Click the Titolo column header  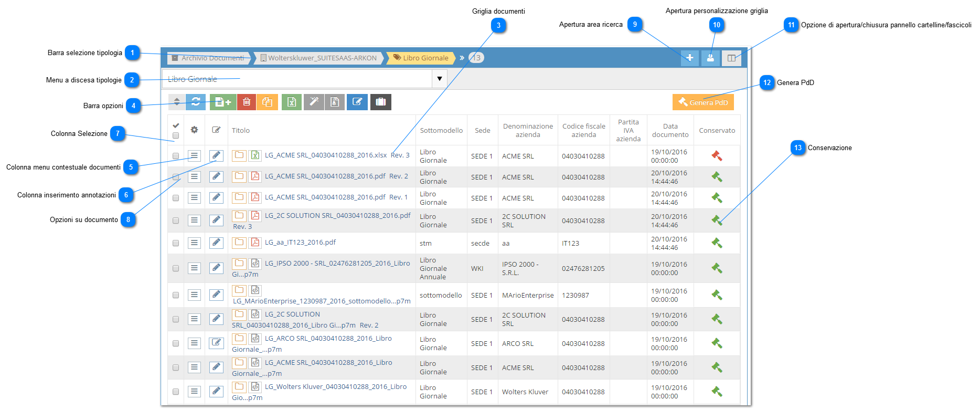click(x=241, y=130)
